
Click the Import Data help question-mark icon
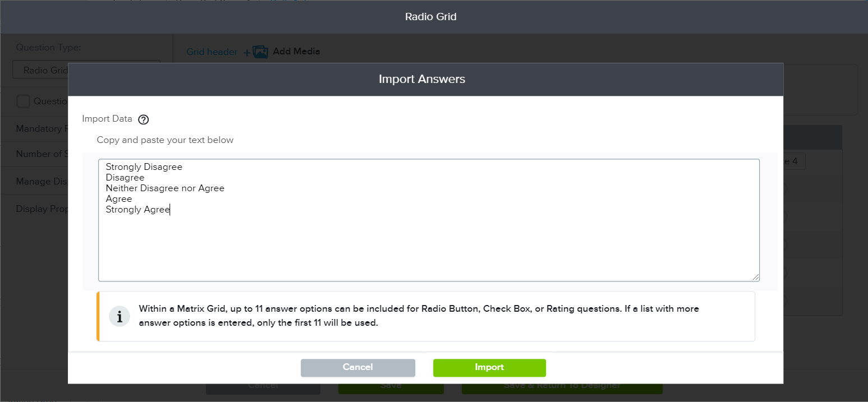tap(143, 119)
